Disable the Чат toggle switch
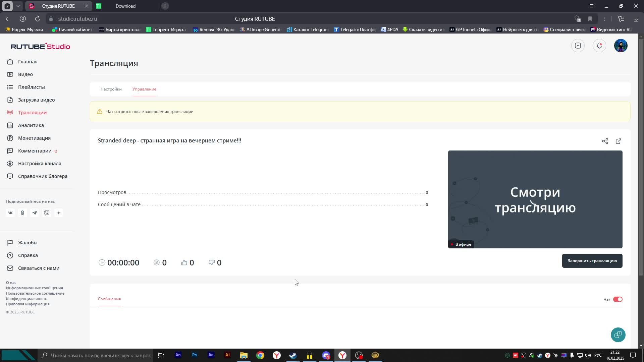This screenshot has height=362, width=644. 618,299
